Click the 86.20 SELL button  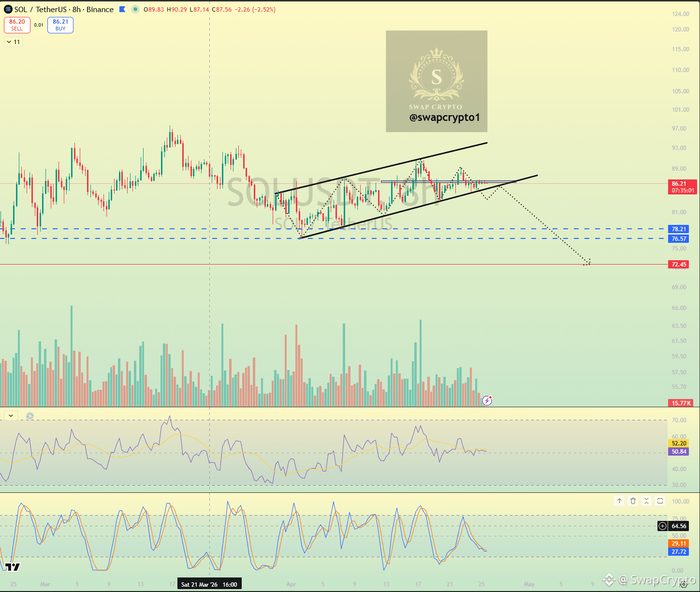click(17, 25)
